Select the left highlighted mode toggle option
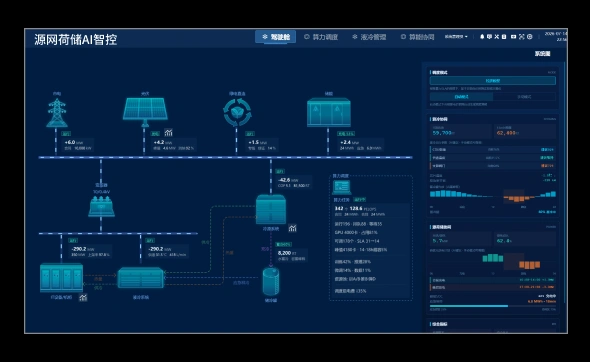This screenshot has width=590, height=362. coord(461,97)
